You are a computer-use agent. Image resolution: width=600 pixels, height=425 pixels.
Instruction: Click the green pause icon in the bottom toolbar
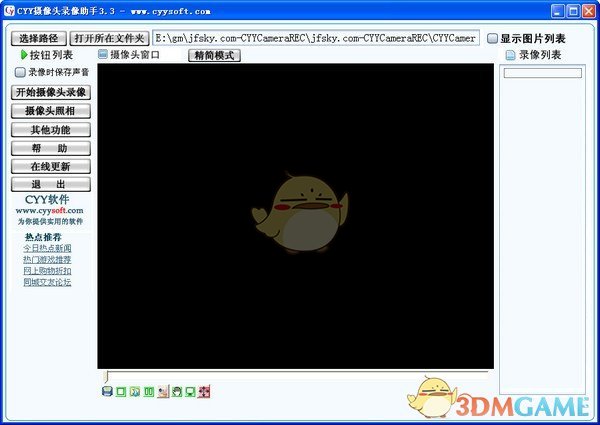click(149, 390)
